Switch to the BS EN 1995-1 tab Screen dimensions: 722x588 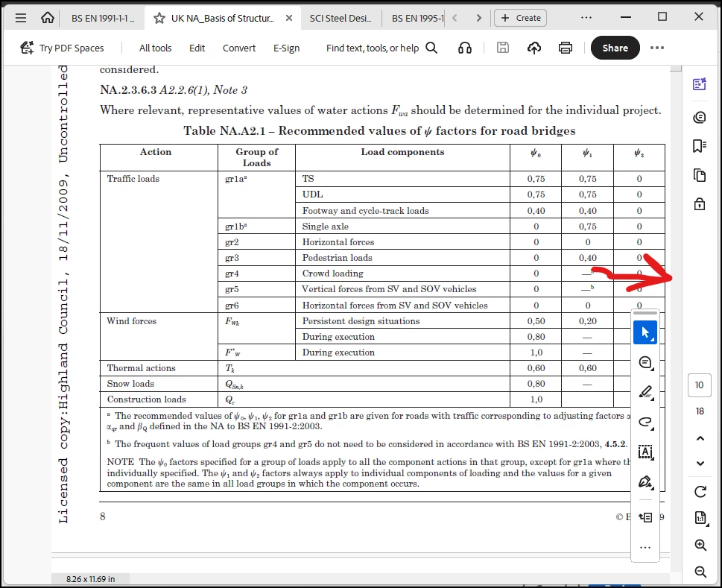pos(418,18)
